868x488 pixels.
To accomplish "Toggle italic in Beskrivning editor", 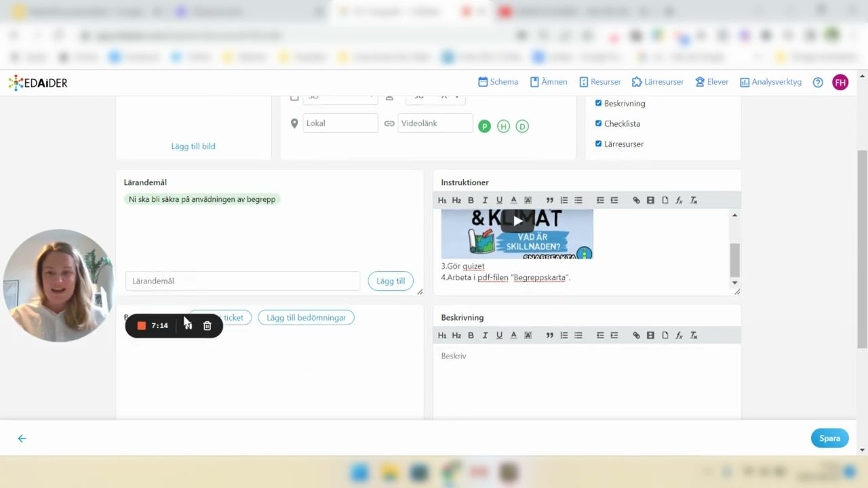I will coord(485,335).
